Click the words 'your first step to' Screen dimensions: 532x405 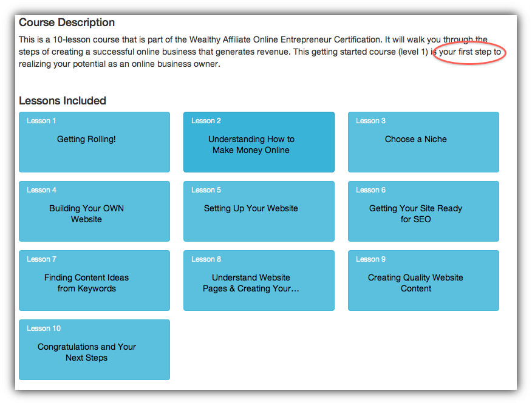click(x=470, y=52)
